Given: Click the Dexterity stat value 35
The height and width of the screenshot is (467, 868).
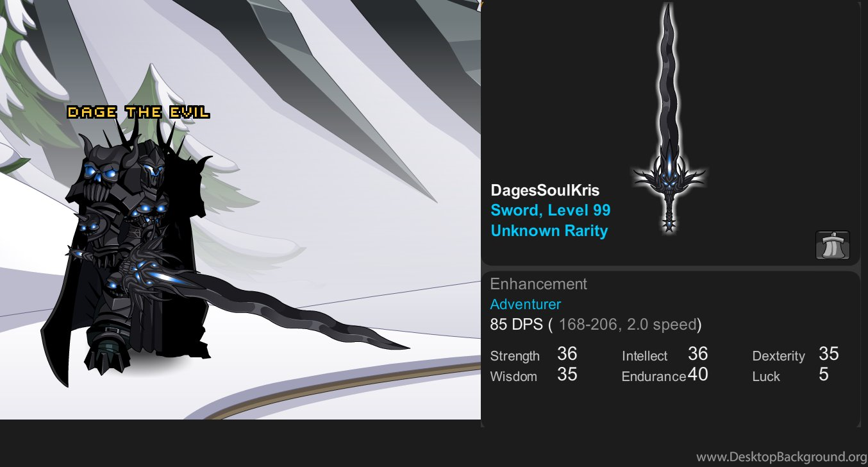Looking at the screenshot, I should click(x=829, y=354).
